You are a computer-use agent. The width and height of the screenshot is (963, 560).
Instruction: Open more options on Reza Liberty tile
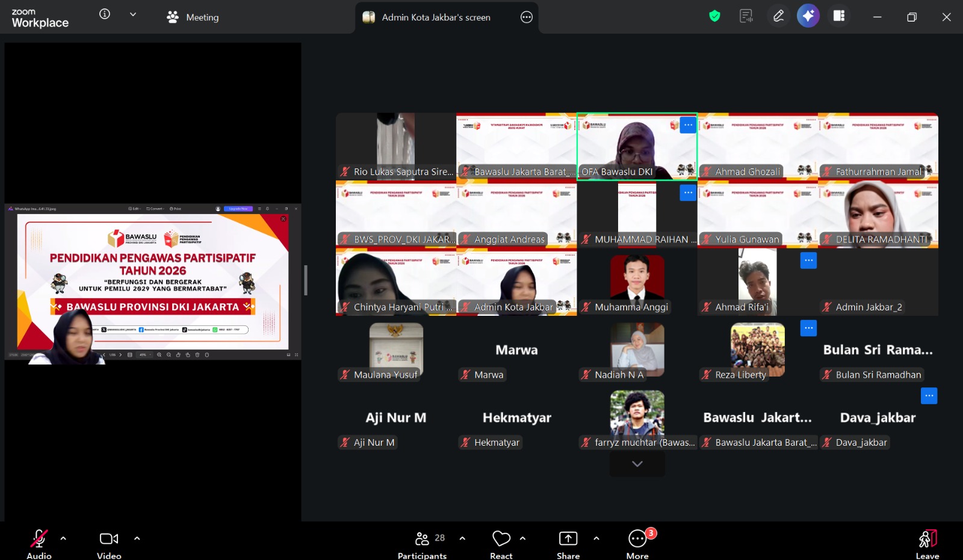tap(808, 328)
